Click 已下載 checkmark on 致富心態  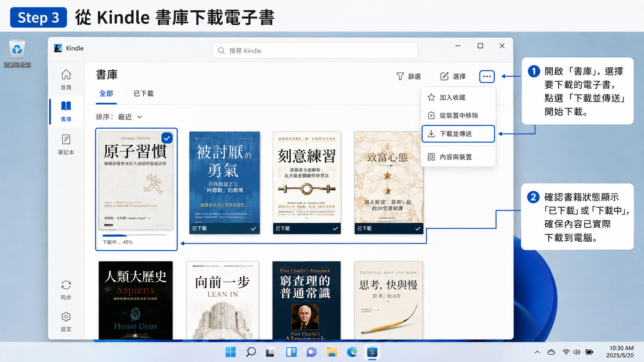coord(418,229)
